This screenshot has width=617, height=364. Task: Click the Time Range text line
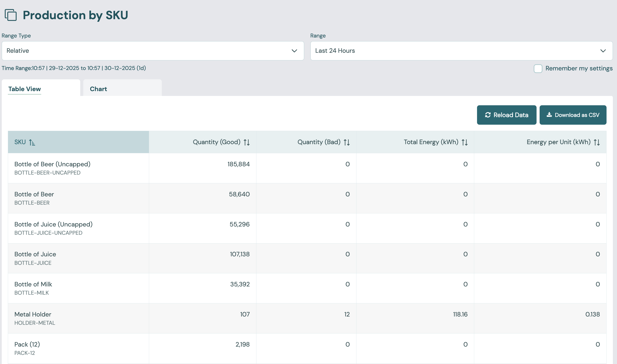(x=74, y=68)
